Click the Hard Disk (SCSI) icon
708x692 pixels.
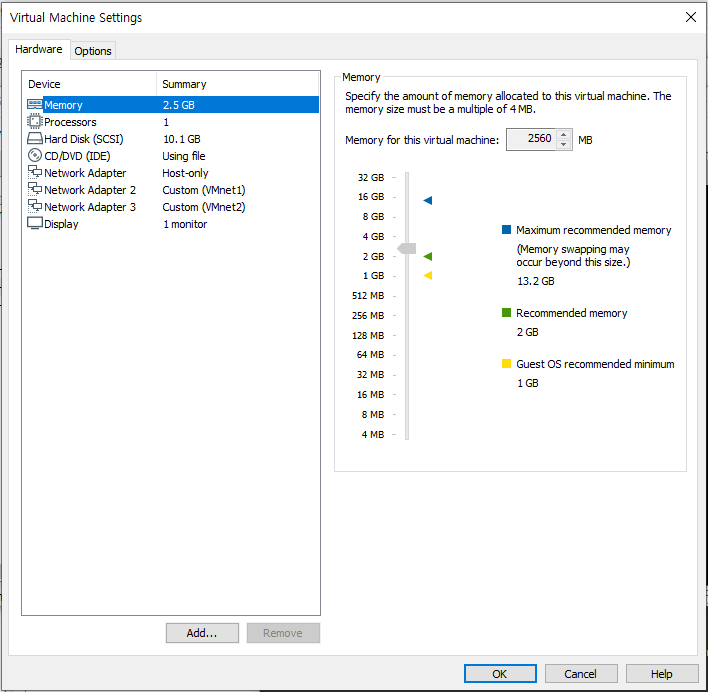click(34, 139)
